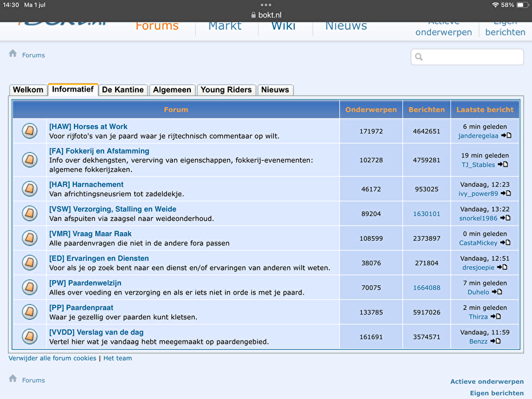Open the [VMR] Vraag Maar Raak forum

(x=90, y=234)
